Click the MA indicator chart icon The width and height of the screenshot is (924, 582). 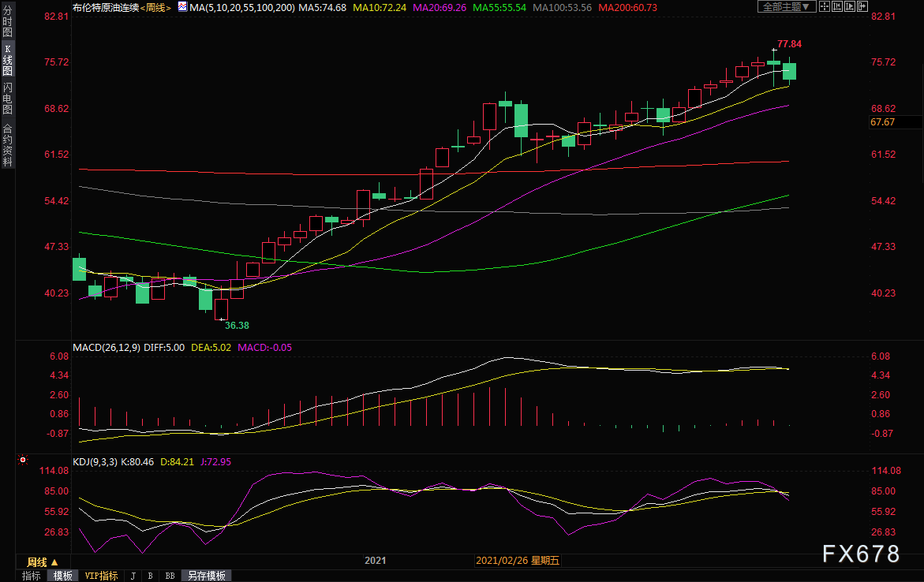click(x=182, y=7)
